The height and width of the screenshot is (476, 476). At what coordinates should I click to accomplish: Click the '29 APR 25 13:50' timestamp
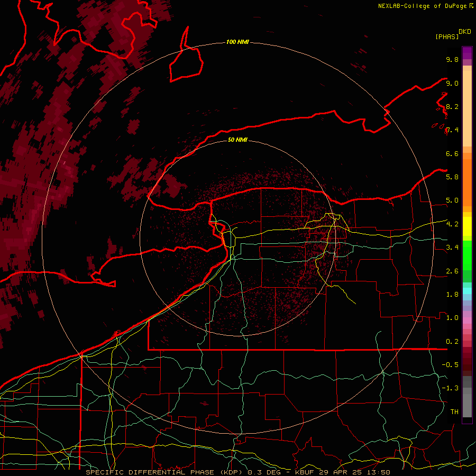coord(354,472)
